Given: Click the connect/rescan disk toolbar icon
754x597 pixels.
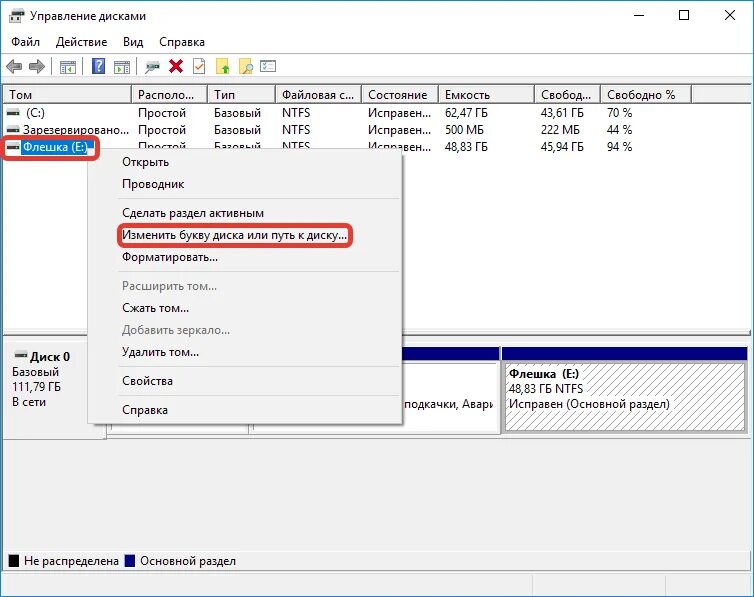Looking at the screenshot, I should [152, 67].
